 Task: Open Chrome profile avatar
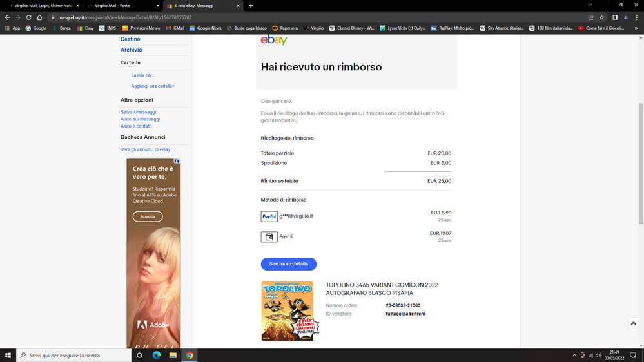626,17
